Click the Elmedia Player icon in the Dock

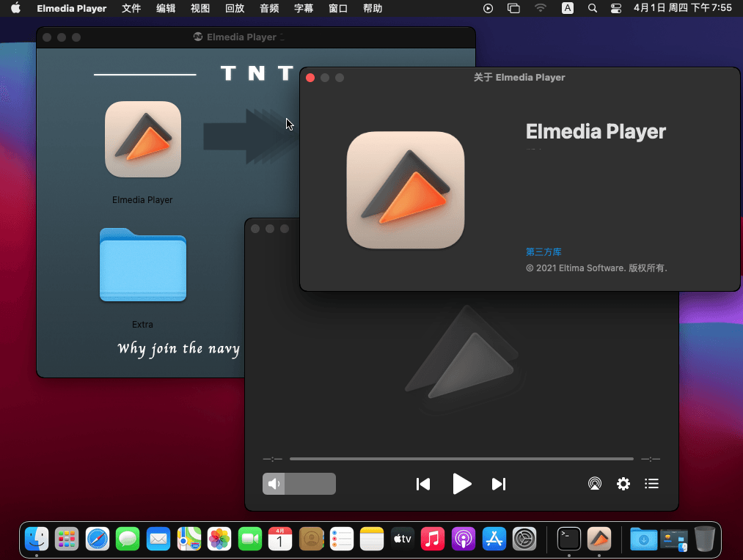coord(599,539)
